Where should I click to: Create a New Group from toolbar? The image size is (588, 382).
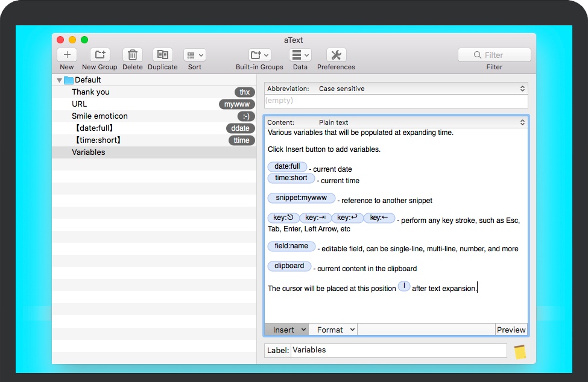click(x=100, y=55)
